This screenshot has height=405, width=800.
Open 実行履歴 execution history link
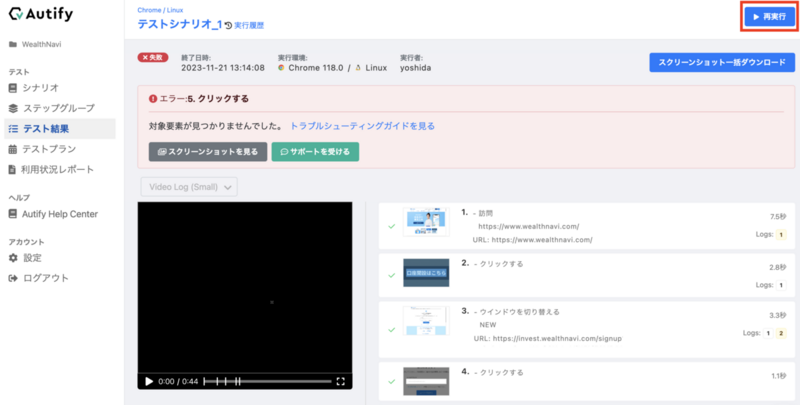pyautogui.click(x=248, y=25)
